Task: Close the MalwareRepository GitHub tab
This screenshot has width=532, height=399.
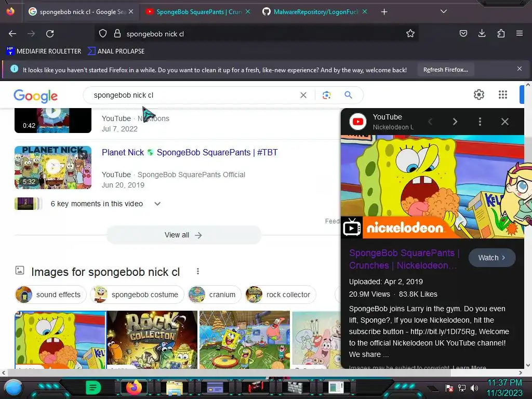Action: point(365,11)
